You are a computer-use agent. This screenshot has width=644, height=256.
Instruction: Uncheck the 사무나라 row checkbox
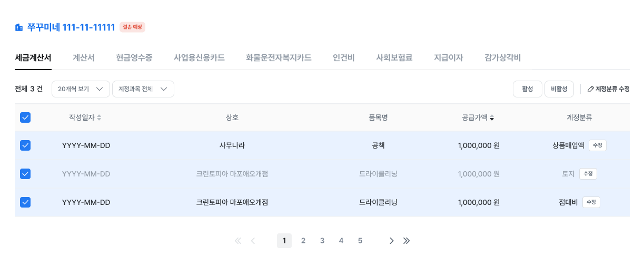(x=25, y=145)
